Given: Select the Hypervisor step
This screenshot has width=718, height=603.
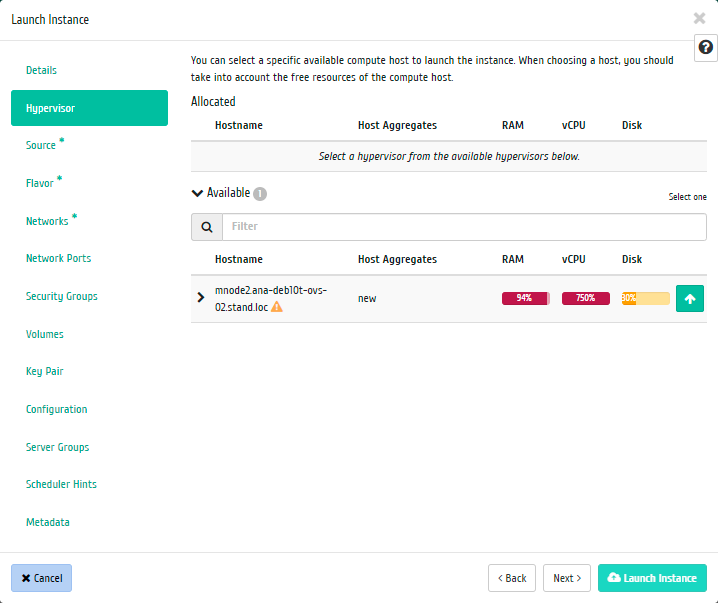Looking at the screenshot, I should coord(89,108).
